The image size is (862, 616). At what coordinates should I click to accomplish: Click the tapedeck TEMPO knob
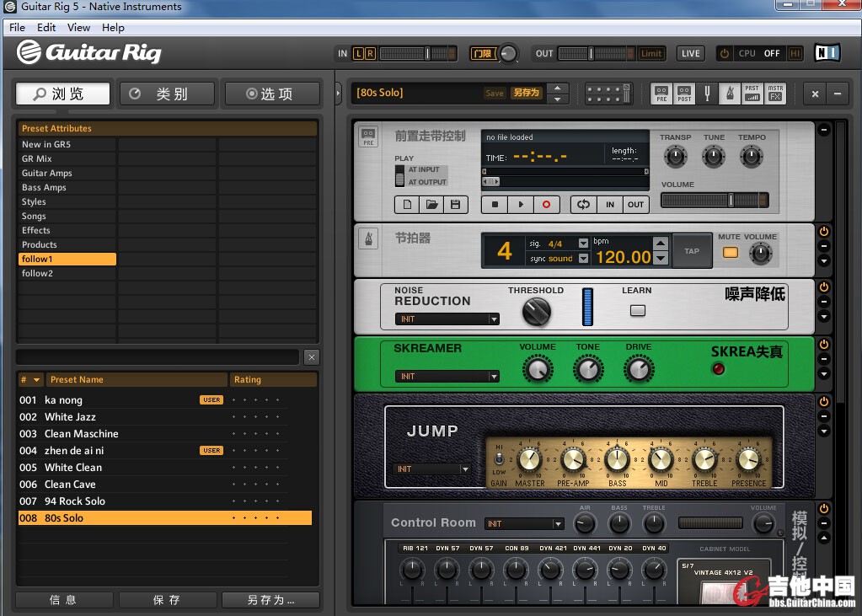[x=752, y=157]
